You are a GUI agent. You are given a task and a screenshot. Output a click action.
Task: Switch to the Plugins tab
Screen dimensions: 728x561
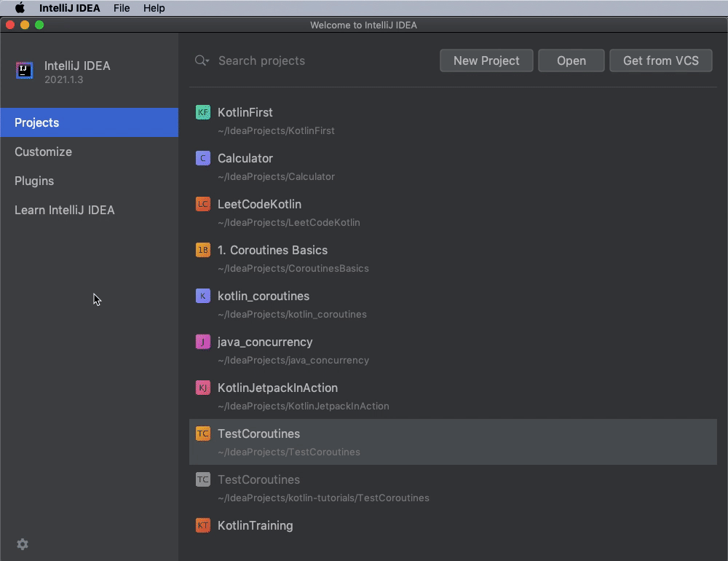pyautogui.click(x=89, y=181)
